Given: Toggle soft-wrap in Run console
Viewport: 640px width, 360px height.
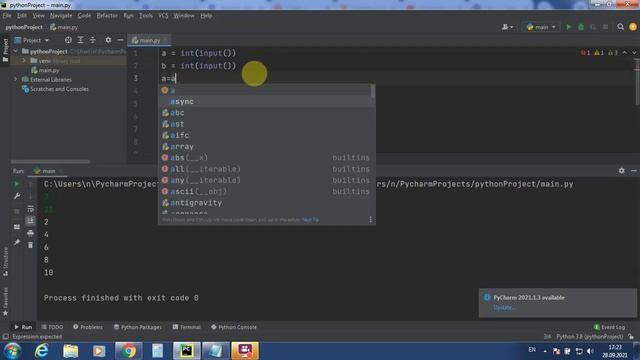Looking at the screenshot, I should [x=30, y=209].
